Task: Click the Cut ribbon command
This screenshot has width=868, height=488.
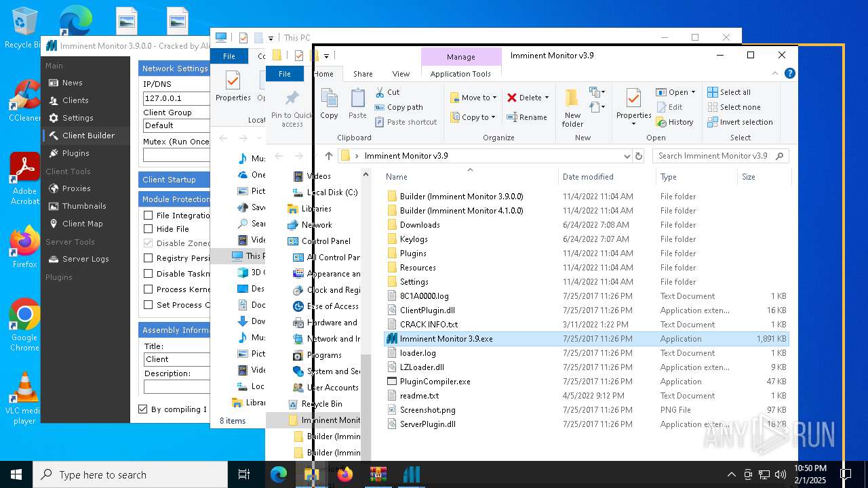Action: point(388,92)
